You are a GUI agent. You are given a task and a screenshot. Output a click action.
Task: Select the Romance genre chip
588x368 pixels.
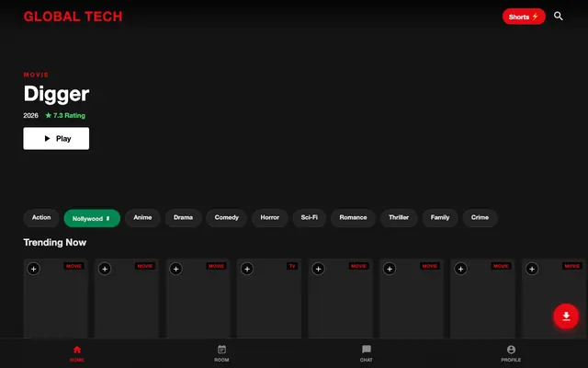pos(353,218)
